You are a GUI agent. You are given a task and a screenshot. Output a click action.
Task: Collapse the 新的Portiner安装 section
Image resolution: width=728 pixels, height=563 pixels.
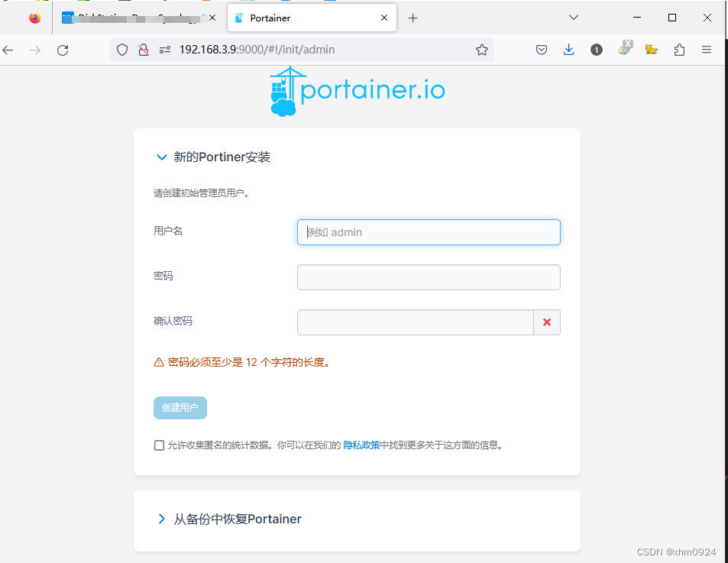162,157
